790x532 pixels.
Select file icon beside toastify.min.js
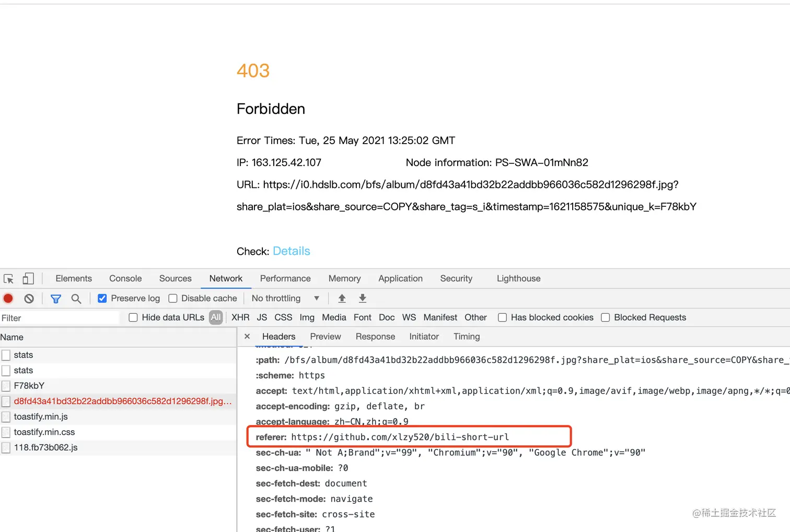tap(6, 417)
